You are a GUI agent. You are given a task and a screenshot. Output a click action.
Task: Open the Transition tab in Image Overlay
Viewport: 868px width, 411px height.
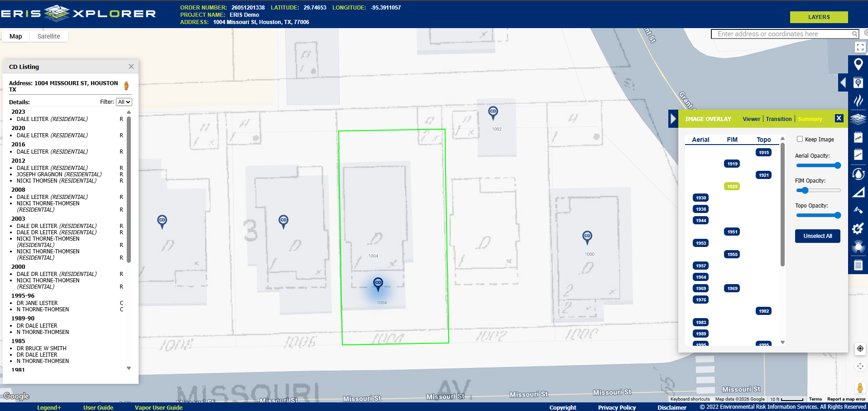(778, 119)
